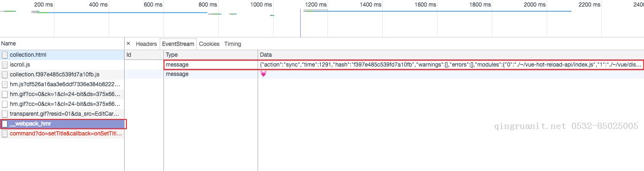
Task: Click the JSON data cell starting with "action":"sync"
Action: [x=451, y=65]
